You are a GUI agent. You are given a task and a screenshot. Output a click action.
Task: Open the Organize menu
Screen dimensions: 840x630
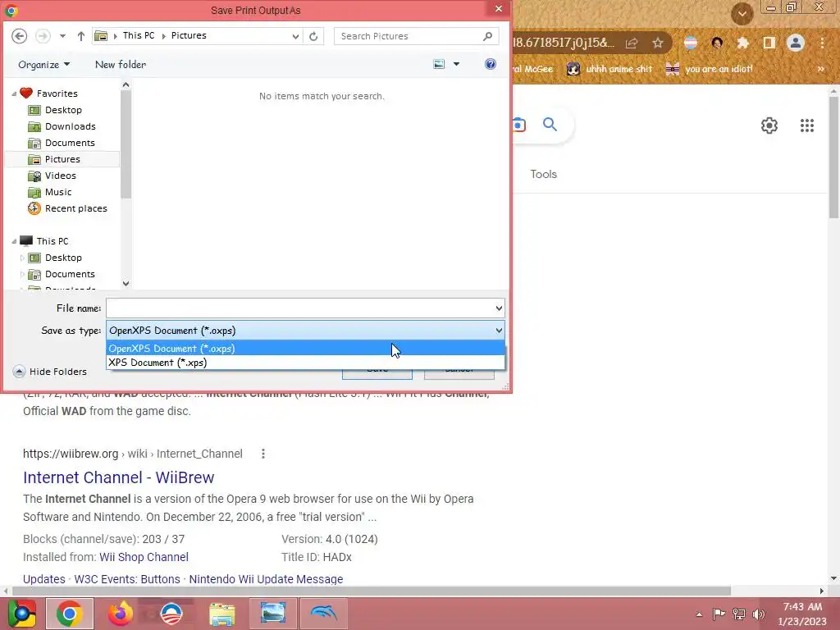click(x=44, y=64)
